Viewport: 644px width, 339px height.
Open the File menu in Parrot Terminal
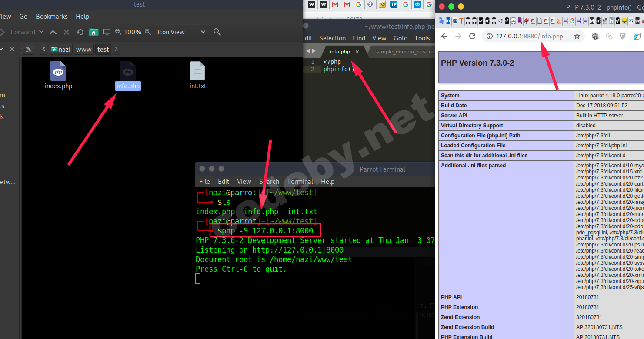click(x=204, y=182)
